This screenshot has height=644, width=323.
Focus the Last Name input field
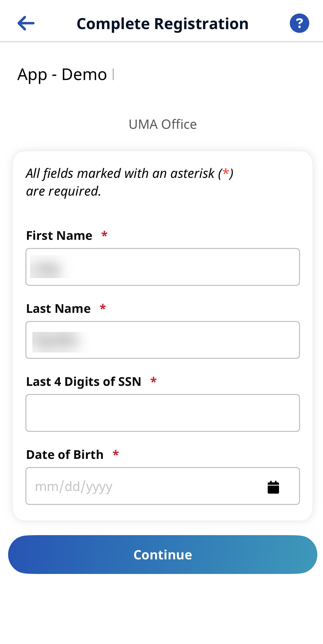tap(162, 340)
